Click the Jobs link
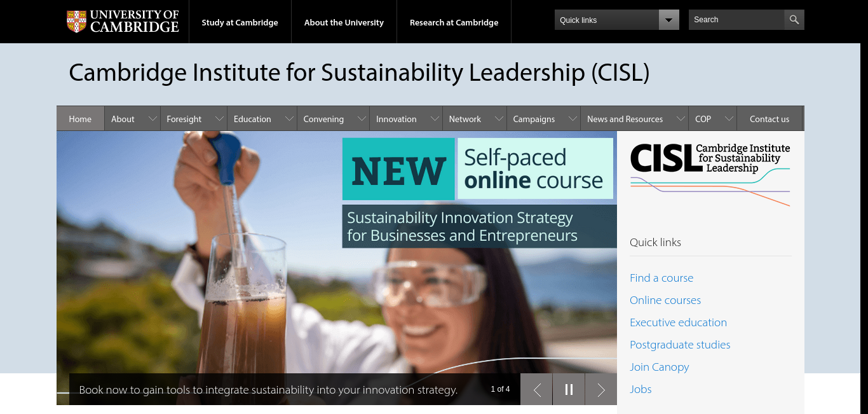 641,389
